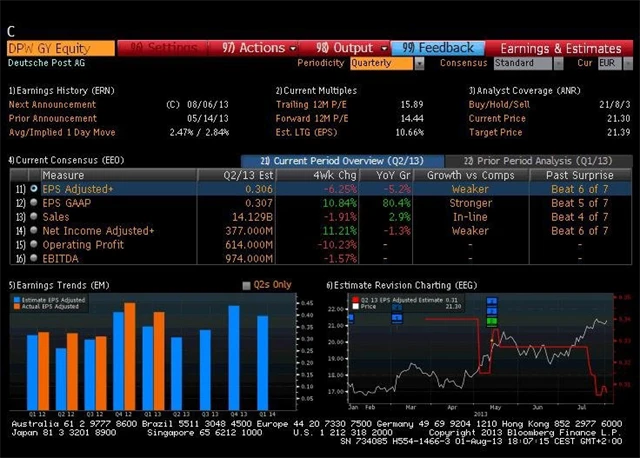
Task: Switch to Current Period Overview (Q2/13) tab
Action: [342, 161]
